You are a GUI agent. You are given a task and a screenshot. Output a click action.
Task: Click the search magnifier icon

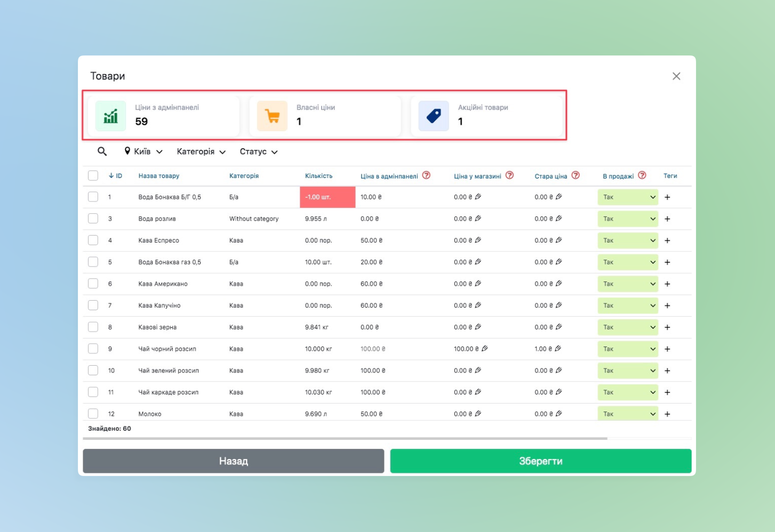tap(102, 152)
